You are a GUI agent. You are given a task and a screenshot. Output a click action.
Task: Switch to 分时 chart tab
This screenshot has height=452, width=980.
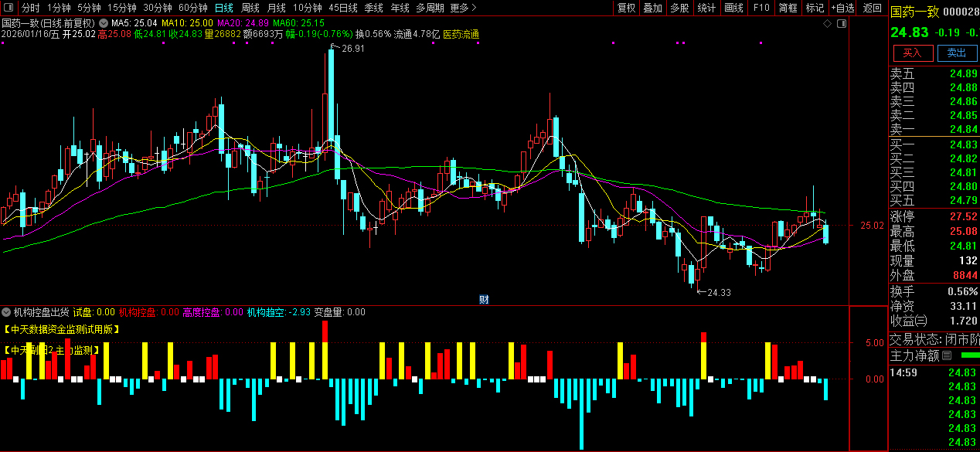pos(30,8)
